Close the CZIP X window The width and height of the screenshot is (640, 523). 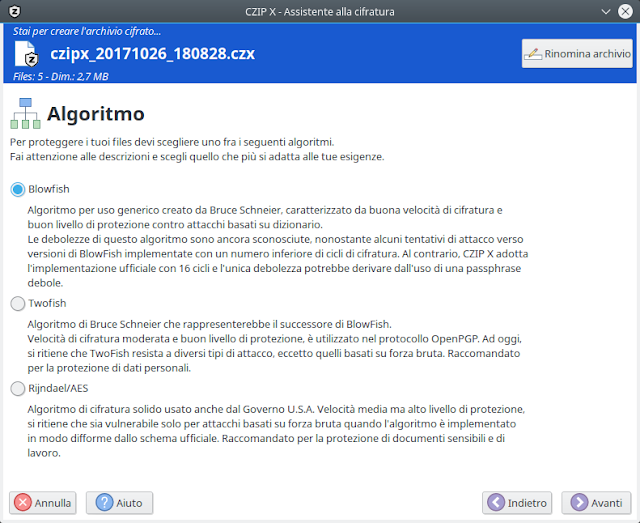tap(625, 11)
